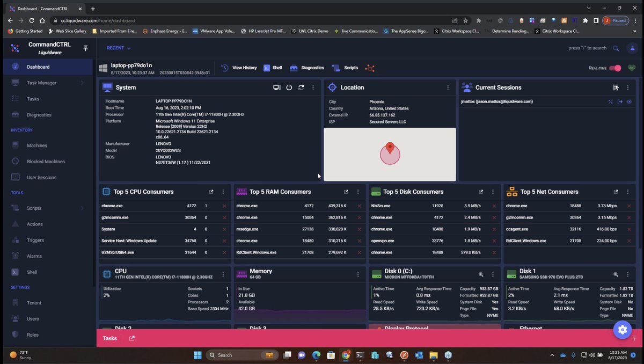
Task: Pop out the Top 5 RAM Consumers panel
Action: 346,192
